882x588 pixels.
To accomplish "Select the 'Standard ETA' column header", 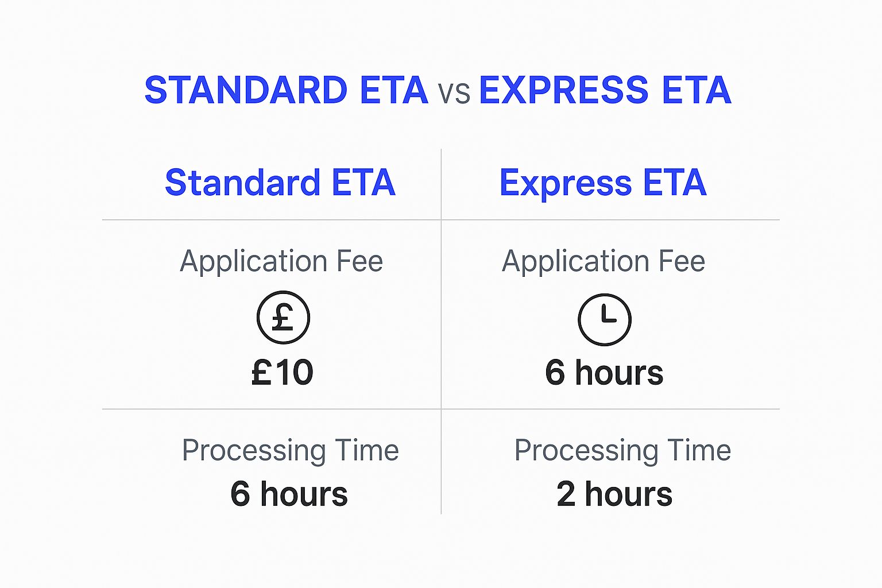I will (x=280, y=183).
